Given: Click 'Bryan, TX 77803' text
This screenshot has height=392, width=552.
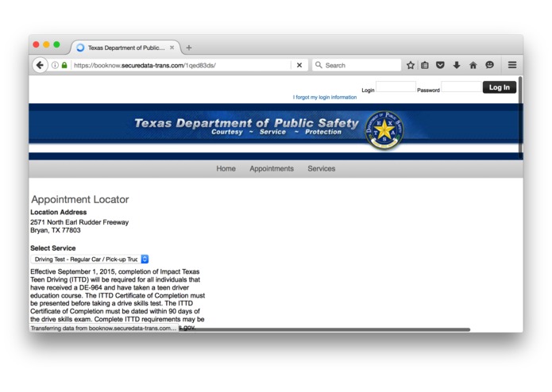Looking at the screenshot, I should (56, 230).
